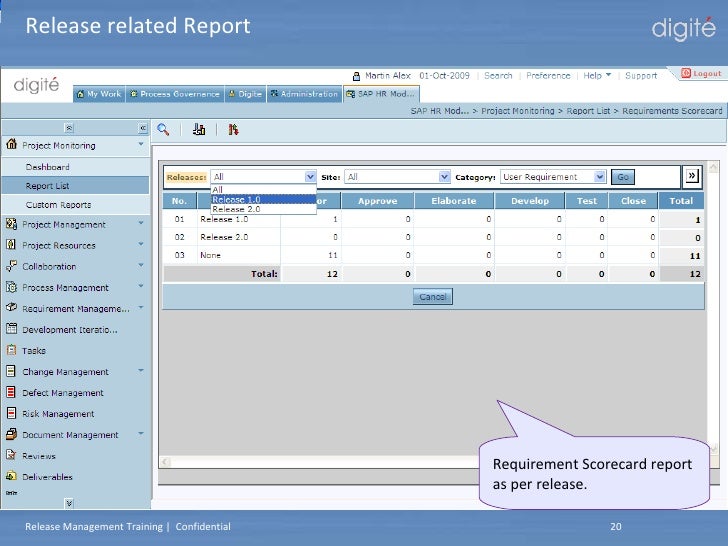
Task: Click the magnifier search icon in toolbar
Action: click(x=163, y=129)
